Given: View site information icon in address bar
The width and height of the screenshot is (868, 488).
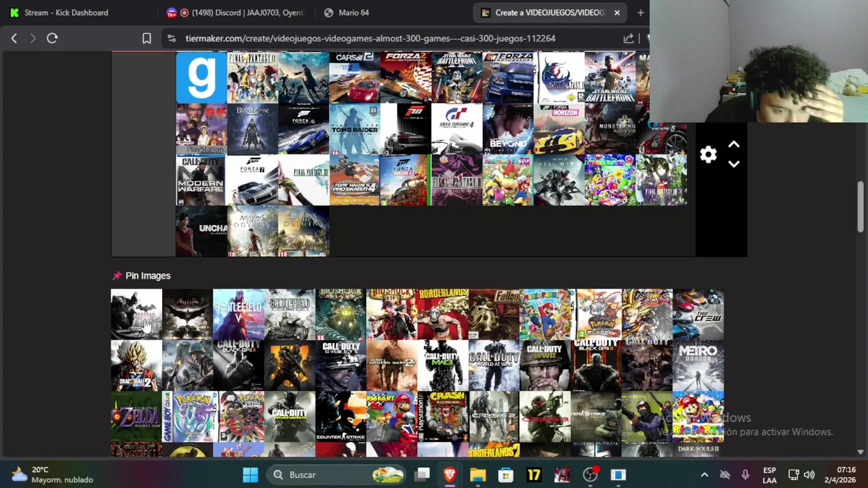Looking at the screenshot, I should [x=171, y=39].
